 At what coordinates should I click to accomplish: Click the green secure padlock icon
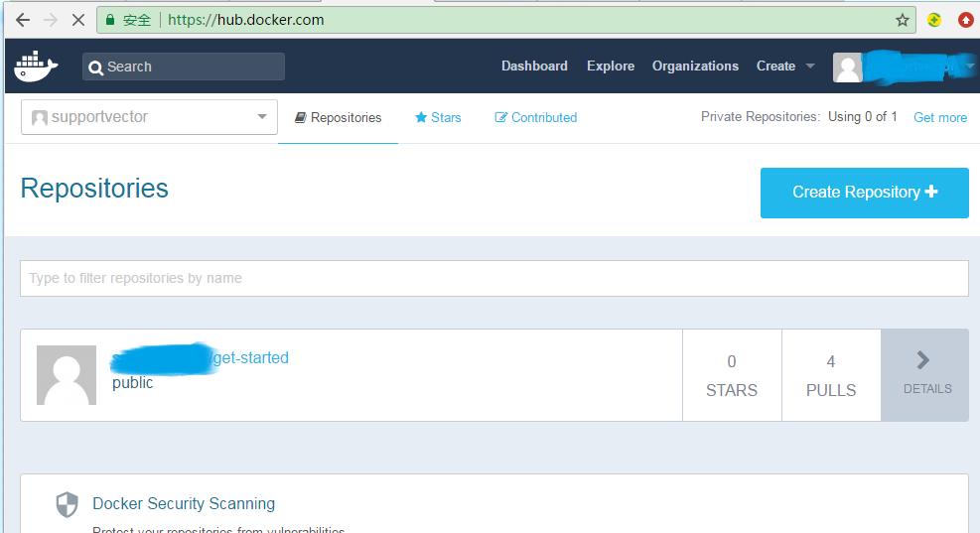tap(110, 20)
